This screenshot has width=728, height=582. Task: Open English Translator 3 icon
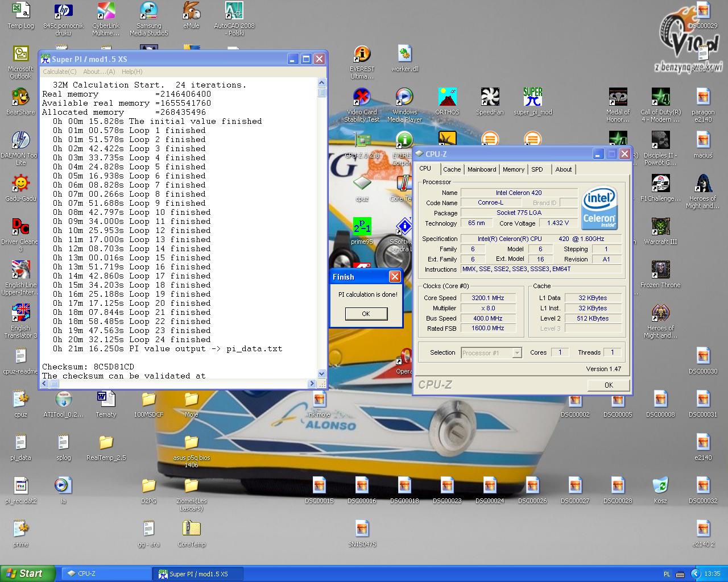[20, 321]
